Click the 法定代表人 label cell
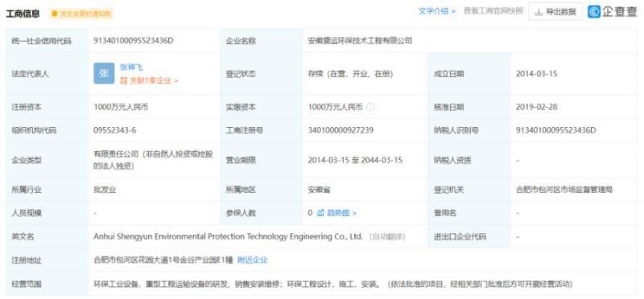The height and width of the screenshot is (299, 644). [x=47, y=74]
